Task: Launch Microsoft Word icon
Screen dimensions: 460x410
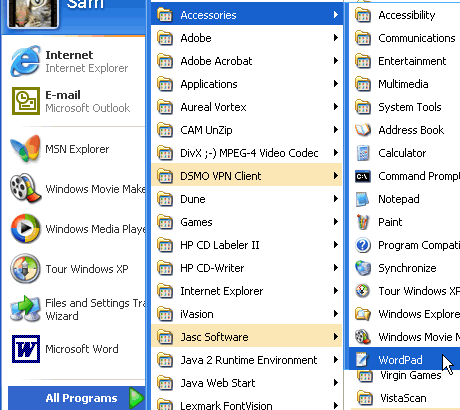Action: (x=26, y=349)
